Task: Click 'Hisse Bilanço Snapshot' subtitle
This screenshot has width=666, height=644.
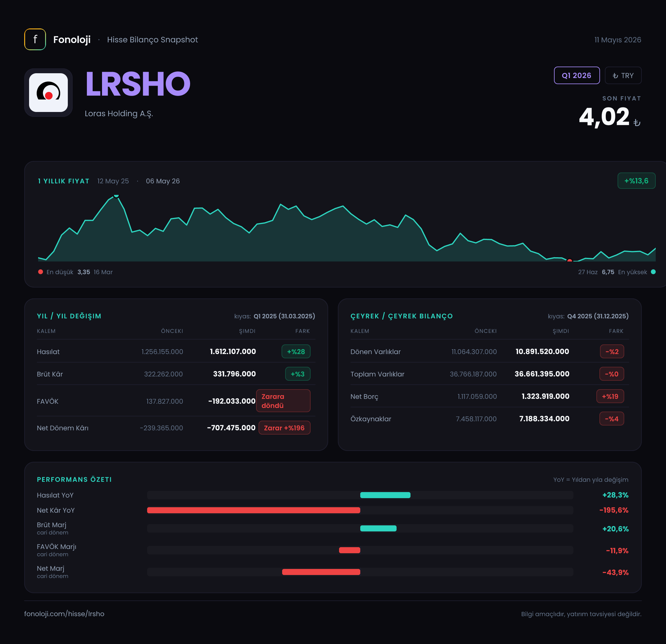Action: pyautogui.click(x=153, y=40)
